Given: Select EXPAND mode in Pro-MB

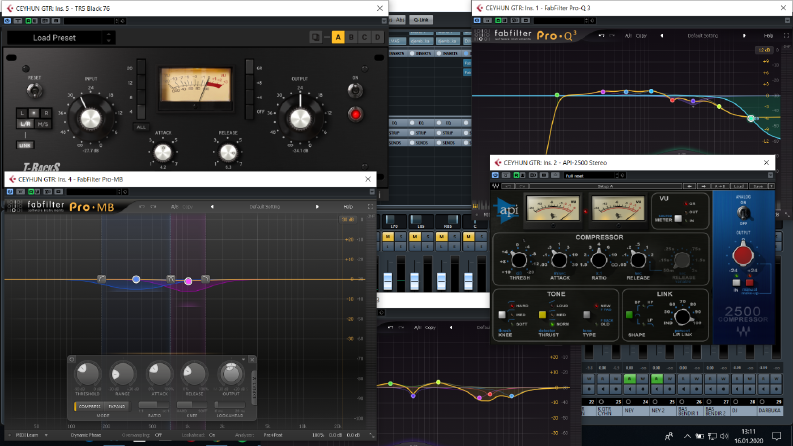Looking at the screenshot, I should pos(117,406).
